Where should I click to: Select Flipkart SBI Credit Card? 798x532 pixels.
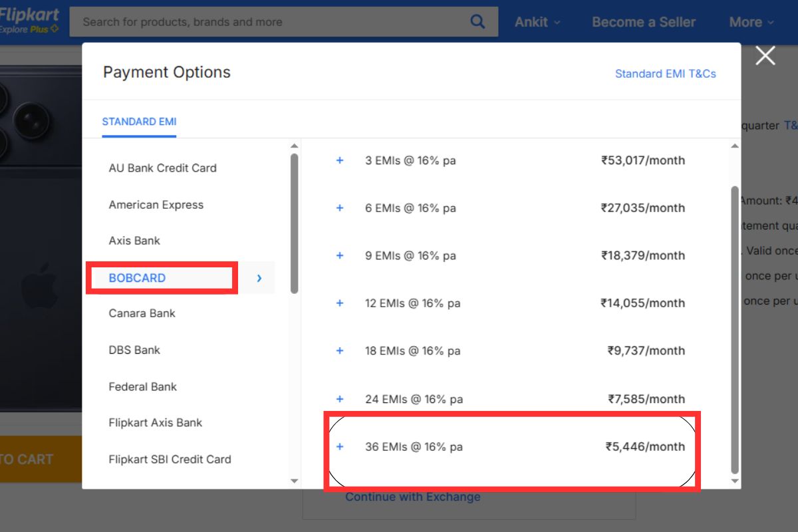pos(170,459)
